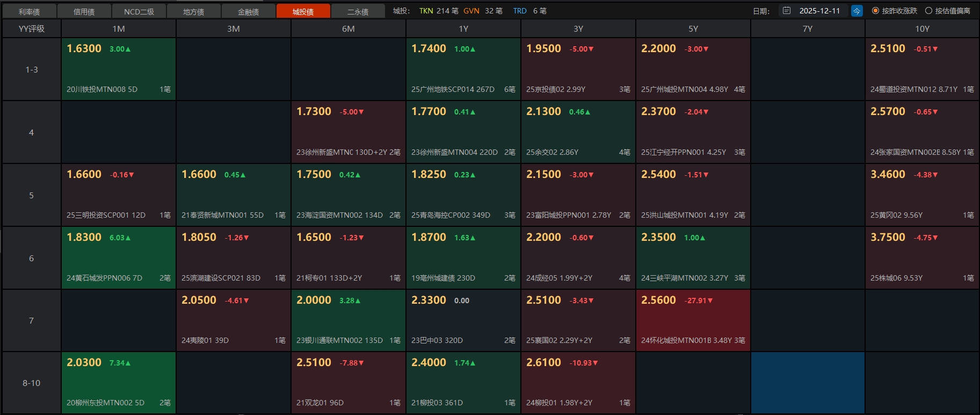This screenshot has height=415, width=980.
Task: Switch to 二永债 tab
Action: (x=358, y=11)
